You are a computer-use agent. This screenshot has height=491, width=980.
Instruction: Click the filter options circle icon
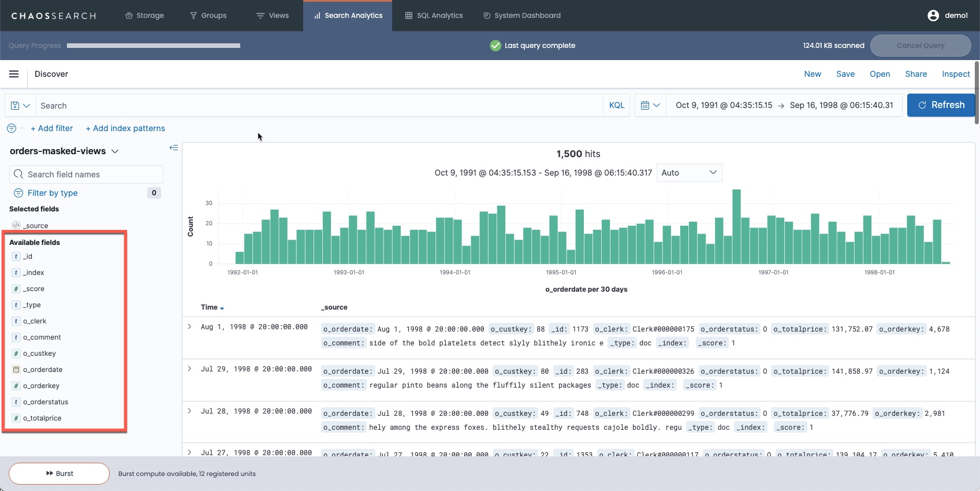click(x=12, y=128)
